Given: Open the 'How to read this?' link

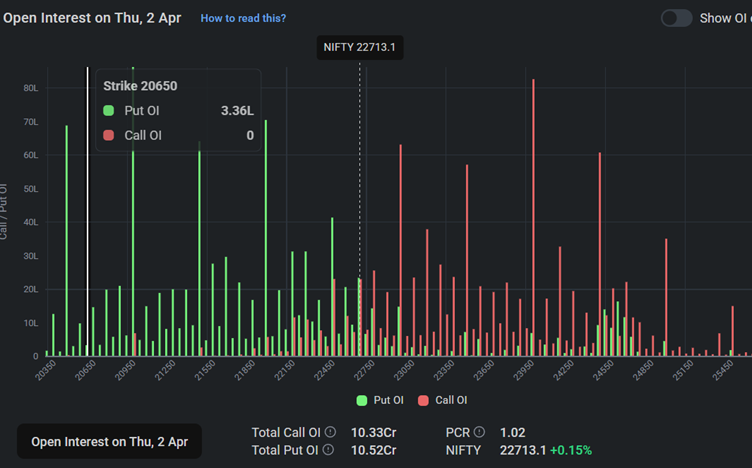Looking at the screenshot, I should [243, 18].
